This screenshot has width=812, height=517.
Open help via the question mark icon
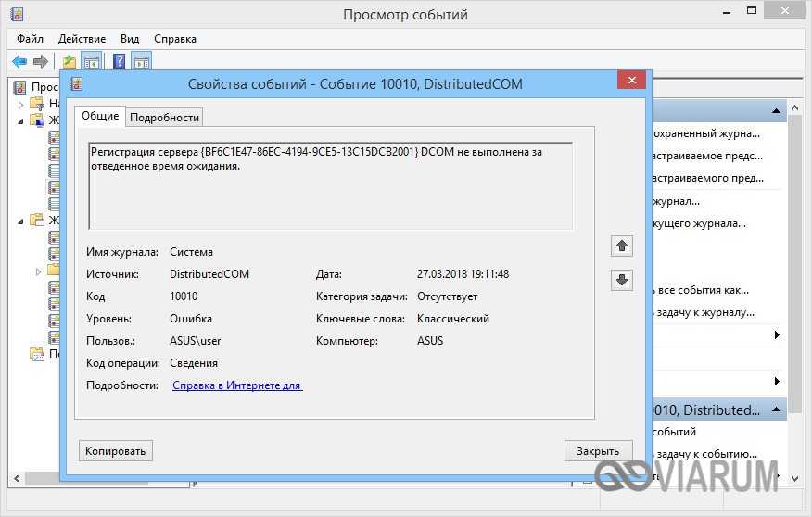click(x=120, y=62)
